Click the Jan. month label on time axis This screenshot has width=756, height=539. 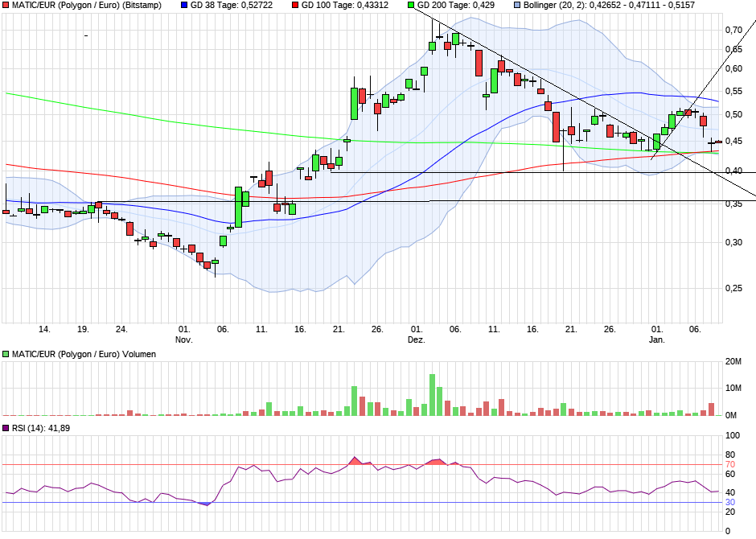[656, 339]
